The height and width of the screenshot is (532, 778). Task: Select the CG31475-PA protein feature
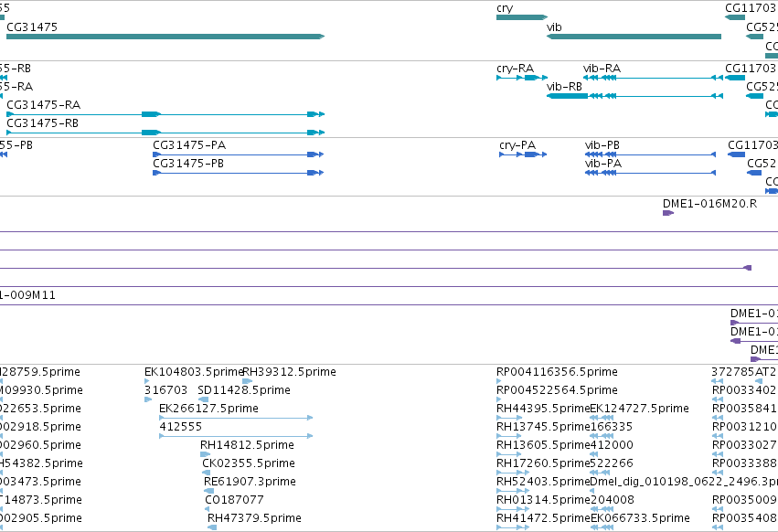point(239,154)
